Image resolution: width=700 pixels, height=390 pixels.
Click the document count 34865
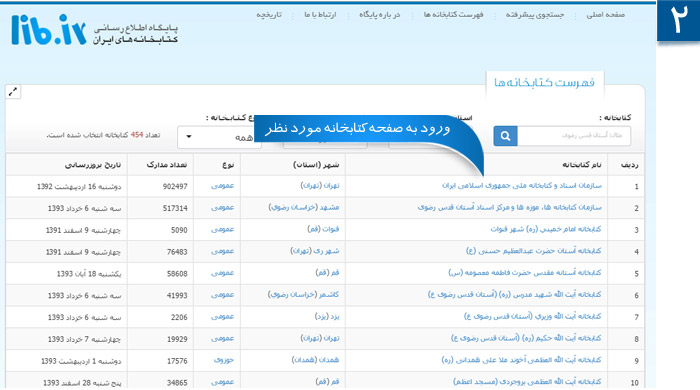click(x=177, y=383)
